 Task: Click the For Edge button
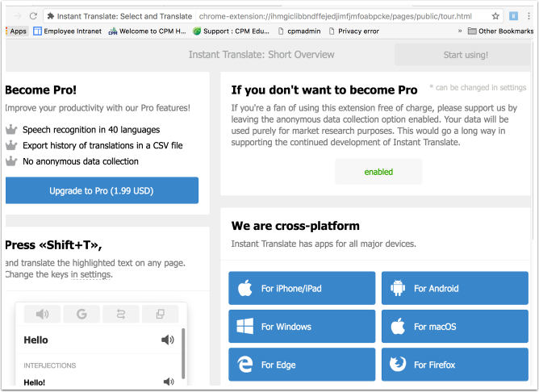tap(302, 365)
